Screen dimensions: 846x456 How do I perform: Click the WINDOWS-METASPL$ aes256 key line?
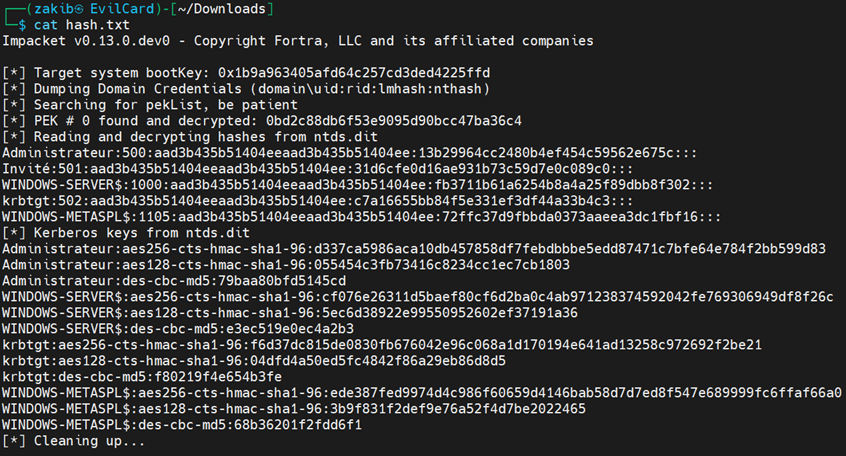click(x=422, y=392)
